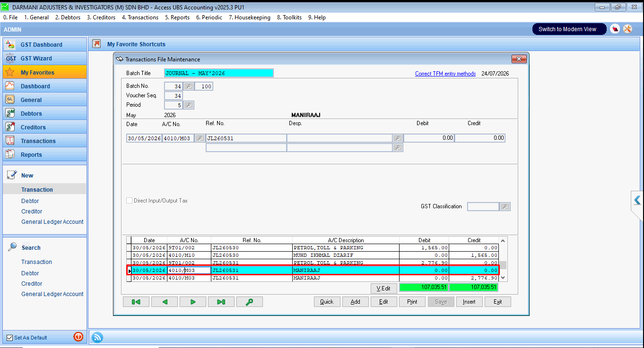
Task: Open the 4. Transactions menu
Action: [x=140, y=17]
